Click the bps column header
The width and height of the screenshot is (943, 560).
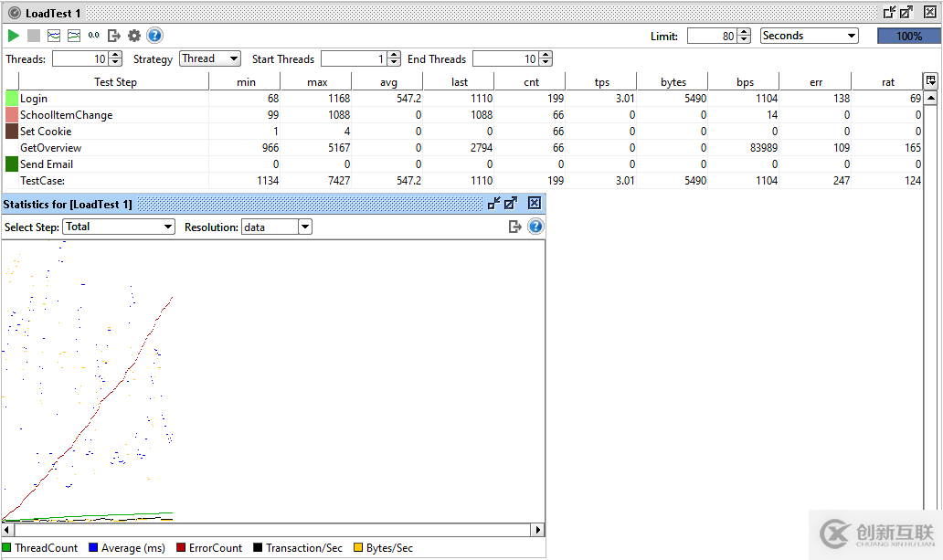pyautogui.click(x=745, y=82)
